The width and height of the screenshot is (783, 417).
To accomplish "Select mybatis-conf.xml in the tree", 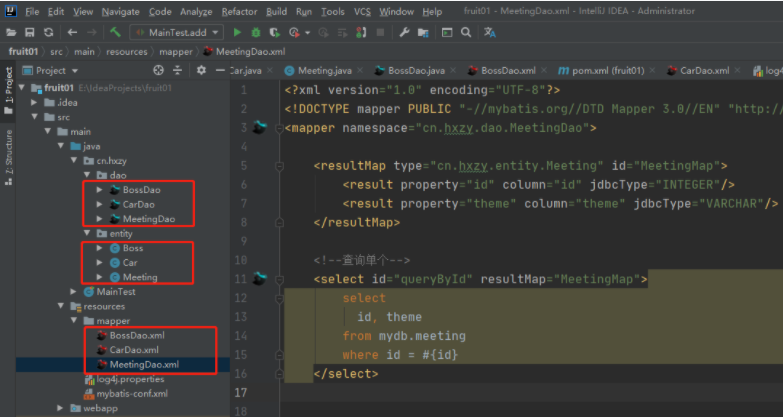I will [x=132, y=394].
